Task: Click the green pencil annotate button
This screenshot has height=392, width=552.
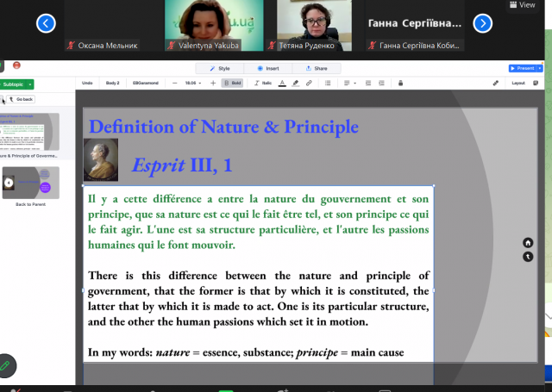Action: click(6, 366)
